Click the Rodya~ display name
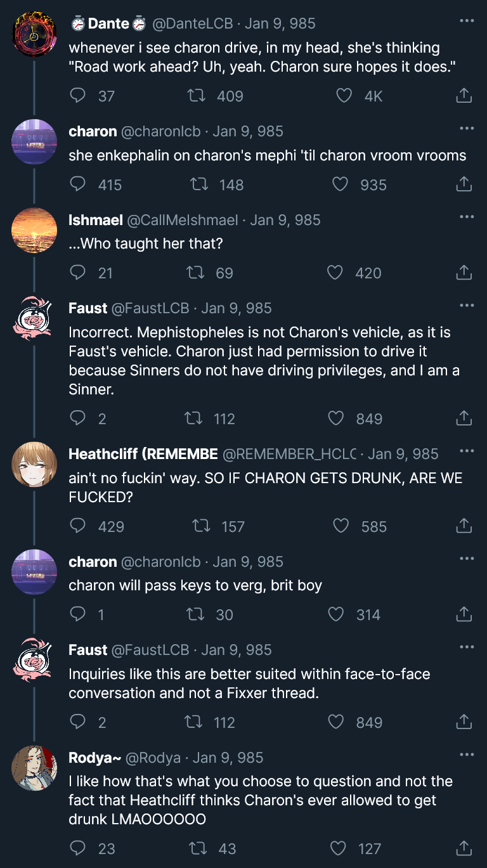Image resolution: width=487 pixels, height=868 pixels. (x=94, y=758)
